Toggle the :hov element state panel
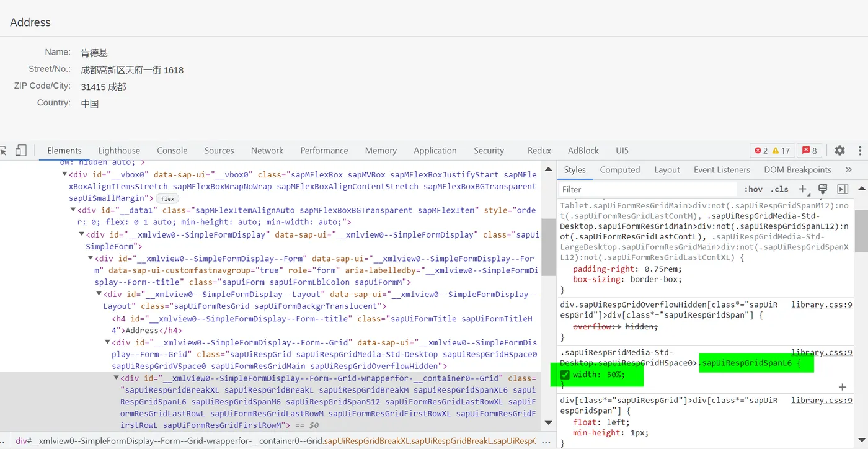Screen dimensions: 868x449 point(753,189)
